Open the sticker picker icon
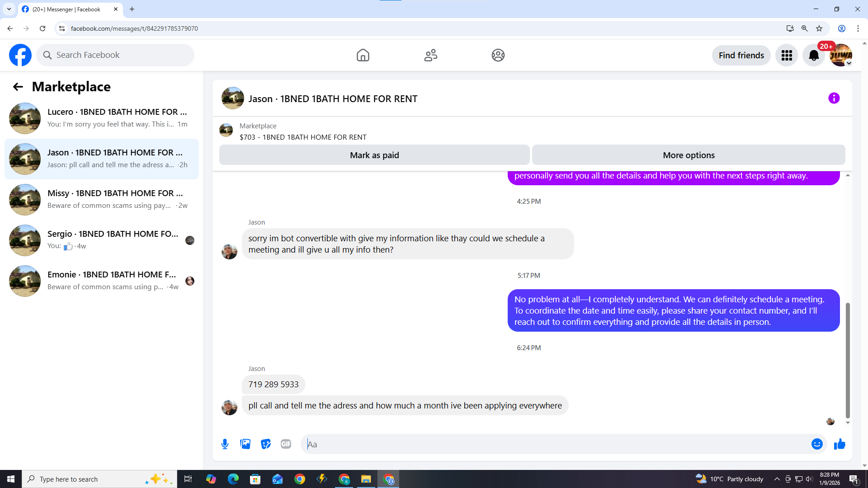 pos(266,444)
